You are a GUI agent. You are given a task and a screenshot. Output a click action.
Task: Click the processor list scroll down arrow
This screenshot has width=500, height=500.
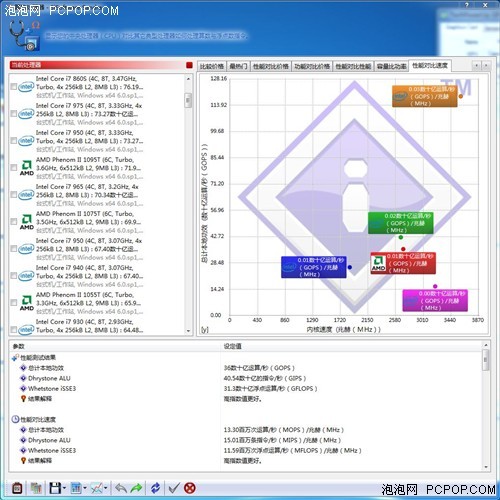pos(188,331)
